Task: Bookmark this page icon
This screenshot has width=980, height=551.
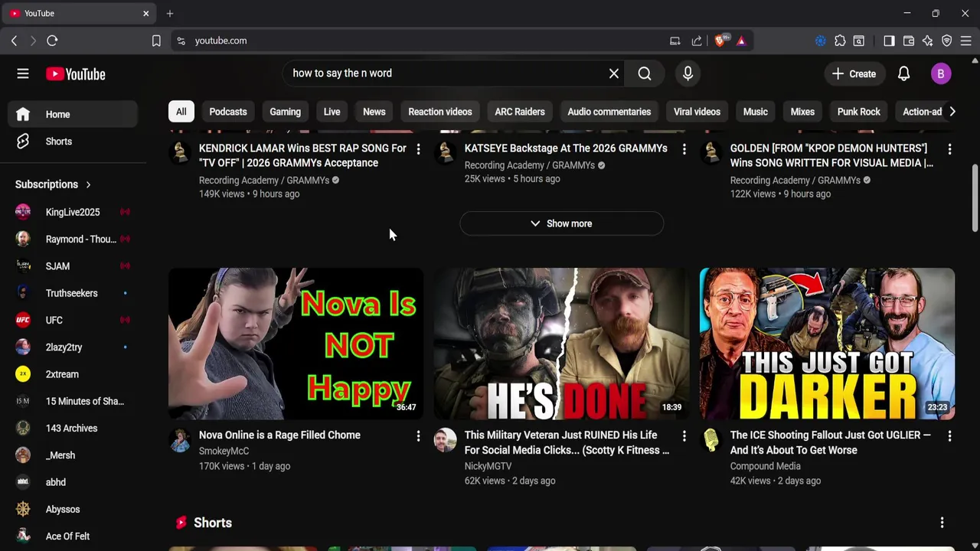Action: tap(156, 41)
